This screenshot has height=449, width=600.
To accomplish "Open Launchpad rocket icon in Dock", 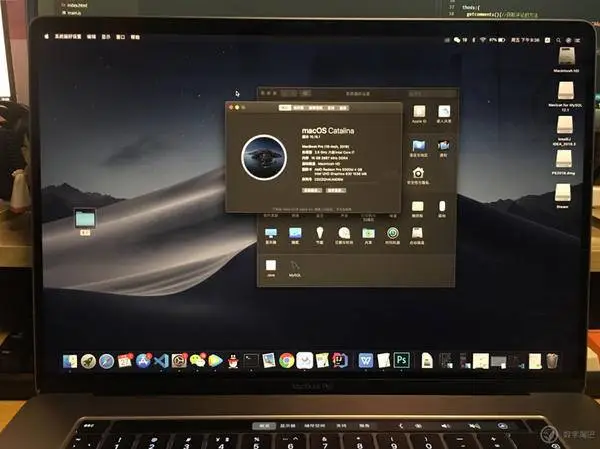I will click(x=88, y=361).
